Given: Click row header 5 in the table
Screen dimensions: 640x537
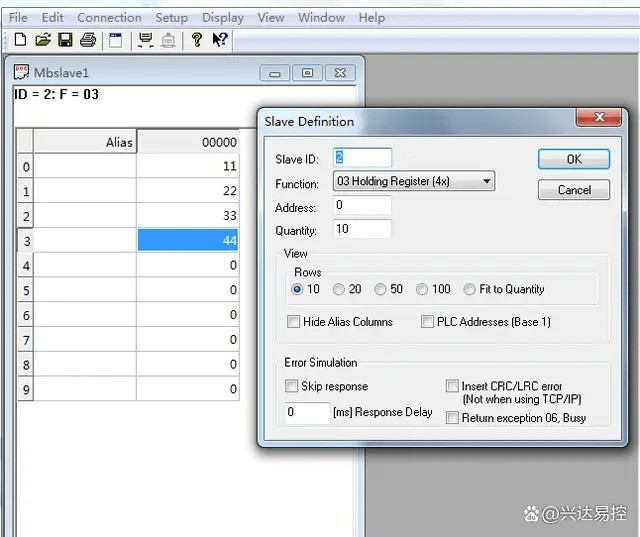Looking at the screenshot, I should click(x=26, y=291).
